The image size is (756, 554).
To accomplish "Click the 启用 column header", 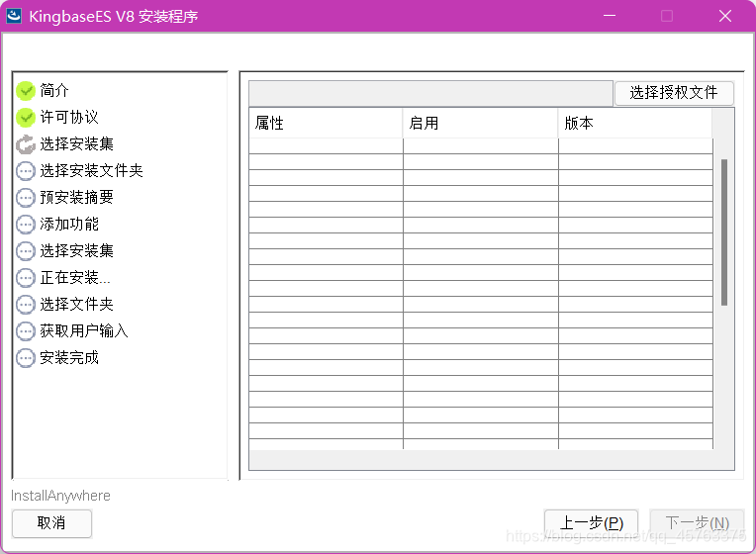I will click(480, 124).
